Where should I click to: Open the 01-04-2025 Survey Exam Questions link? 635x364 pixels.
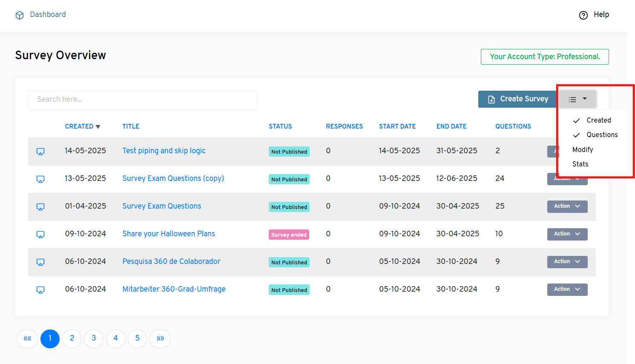tap(161, 206)
